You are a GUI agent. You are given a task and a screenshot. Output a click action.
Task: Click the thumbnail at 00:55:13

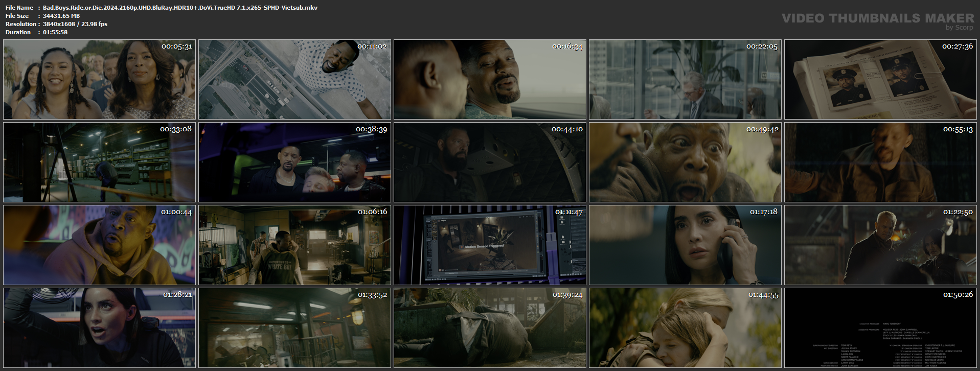tap(880, 162)
